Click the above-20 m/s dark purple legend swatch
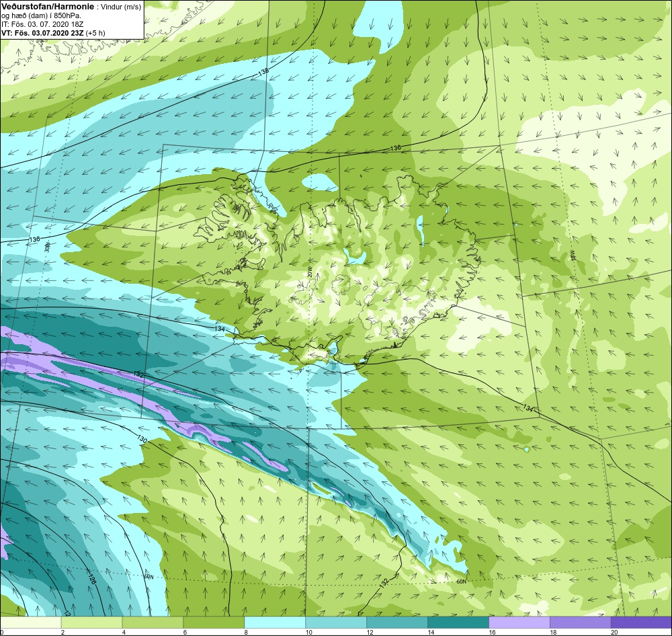672x636 pixels. 641,622
